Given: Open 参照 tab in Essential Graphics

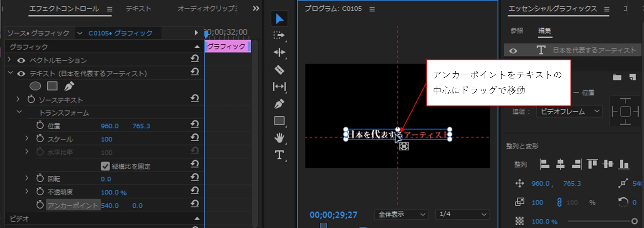Looking at the screenshot, I should [x=517, y=31].
